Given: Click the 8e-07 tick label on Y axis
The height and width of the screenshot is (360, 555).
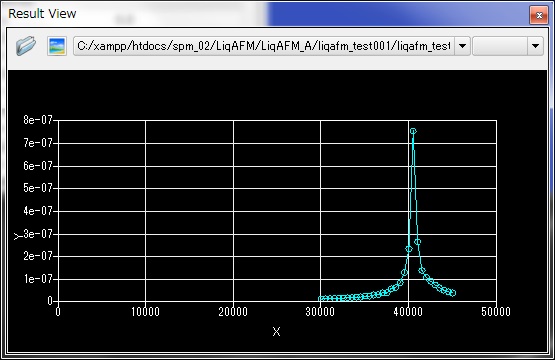Looking at the screenshot, I should tap(38, 120).
